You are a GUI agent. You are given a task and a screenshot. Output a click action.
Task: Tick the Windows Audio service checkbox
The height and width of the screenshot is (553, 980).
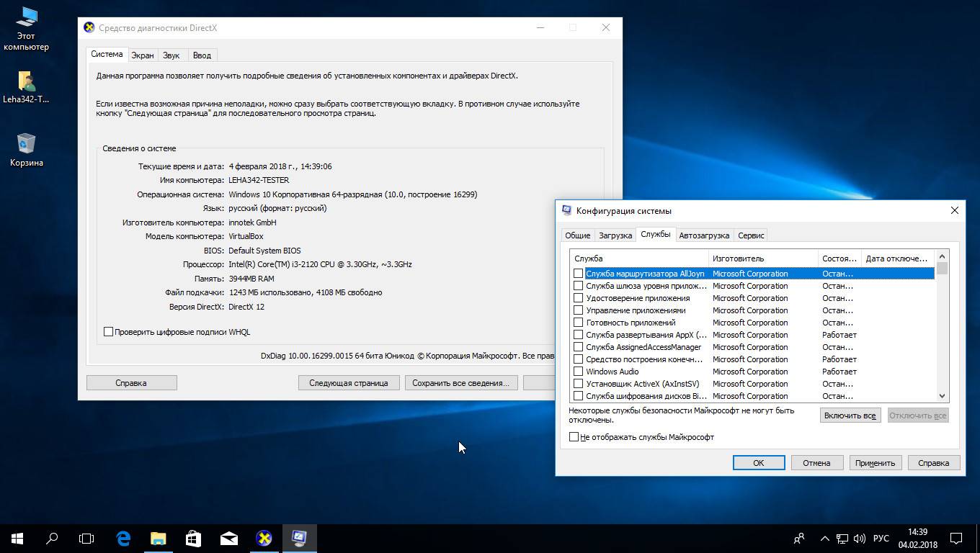(578, 372)
